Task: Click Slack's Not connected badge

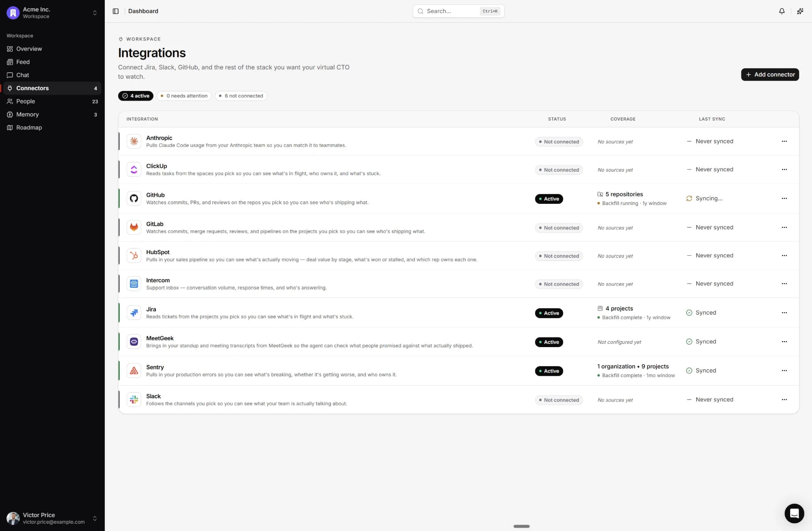Action: point(559,400)
